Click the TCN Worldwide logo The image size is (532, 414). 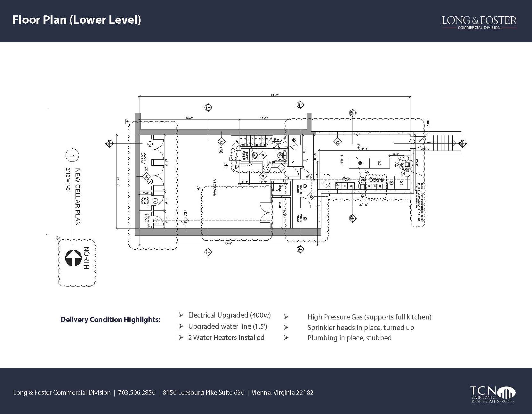[x=493, y=395]
